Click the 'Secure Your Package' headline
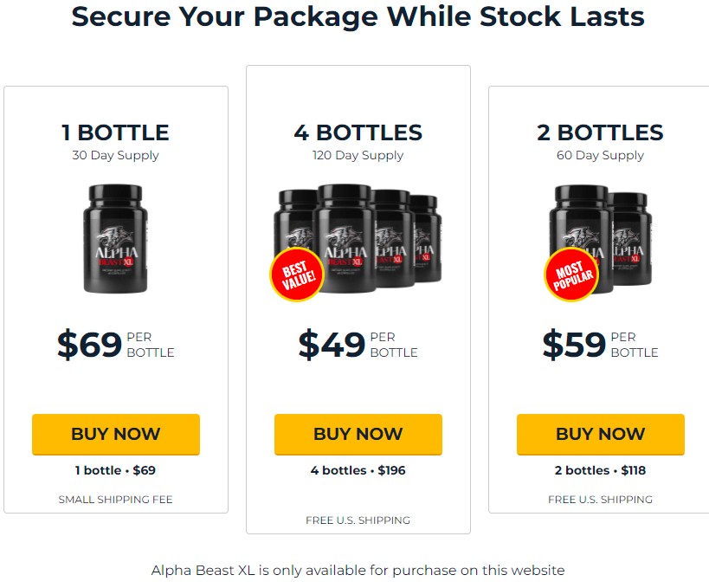Viewport: 709px width, 588px height. 358,16
